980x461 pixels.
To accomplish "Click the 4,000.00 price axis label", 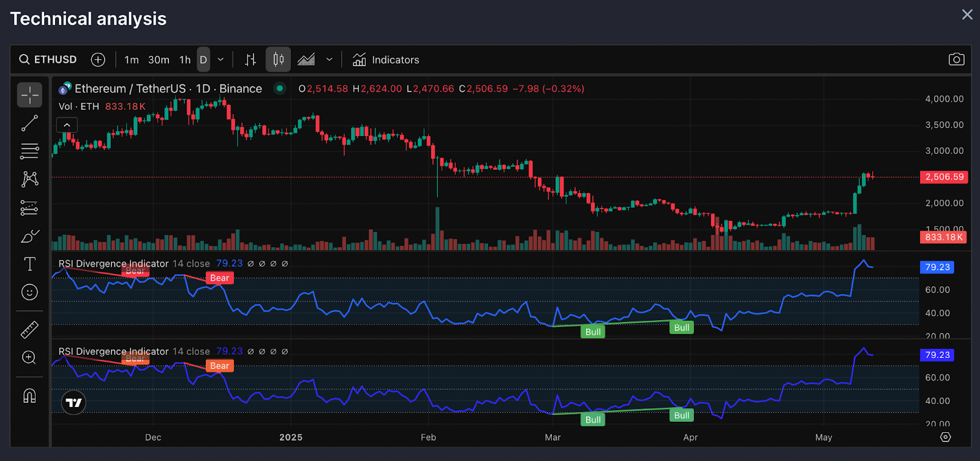I will (944, 99).
